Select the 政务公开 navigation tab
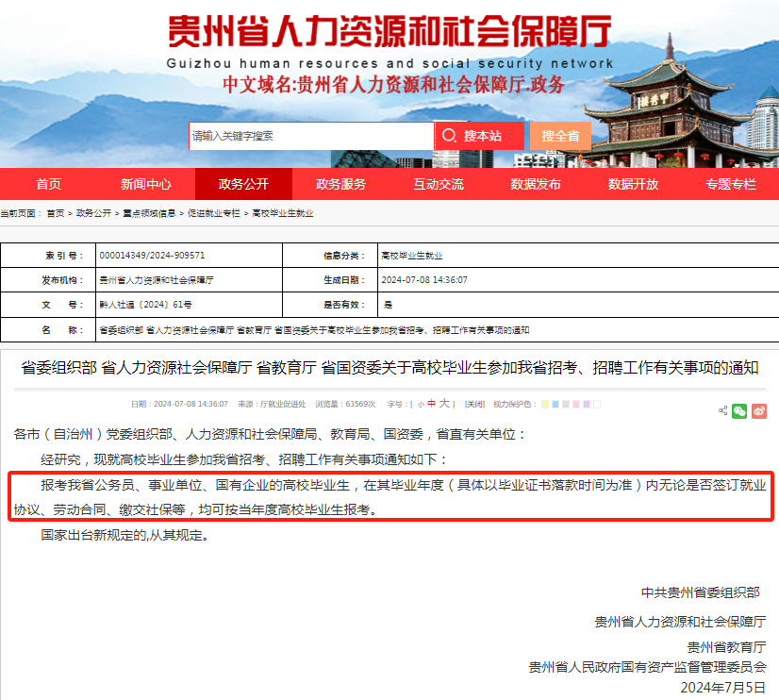 (x=243, y=184)
